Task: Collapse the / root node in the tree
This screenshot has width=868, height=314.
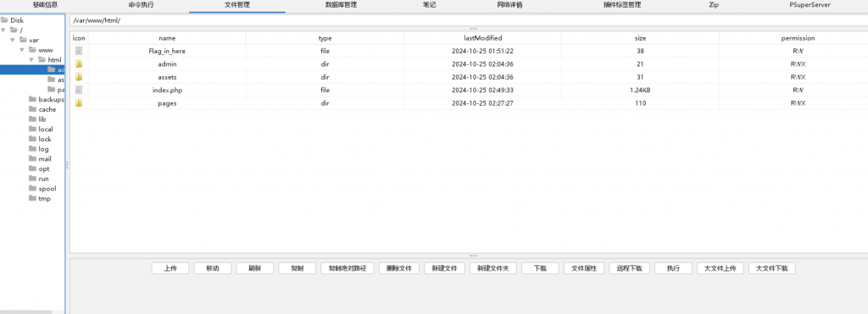Action: (3, 30)
